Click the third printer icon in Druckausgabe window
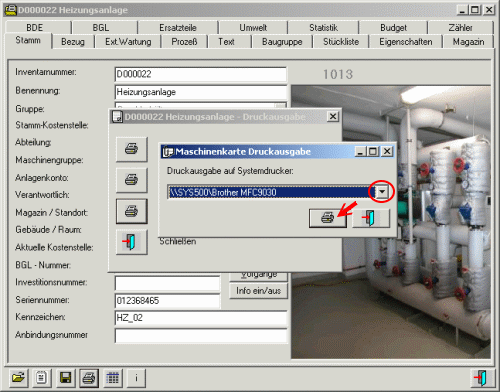The height and width of the screenshot is (392, 500). [132, 211]
